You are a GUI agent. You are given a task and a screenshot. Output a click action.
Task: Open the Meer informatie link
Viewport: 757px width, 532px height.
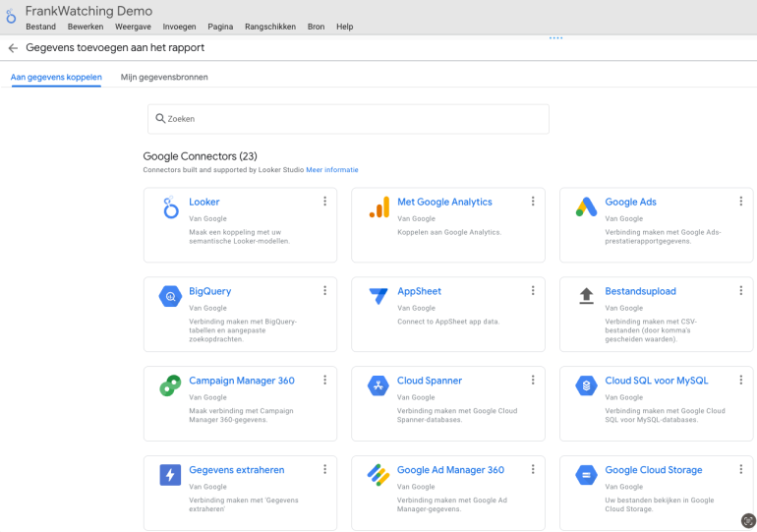[332, 170]
